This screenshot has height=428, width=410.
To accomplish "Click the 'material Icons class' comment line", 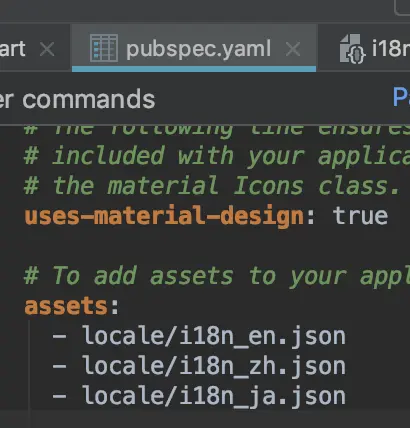I will coord(212,186).
